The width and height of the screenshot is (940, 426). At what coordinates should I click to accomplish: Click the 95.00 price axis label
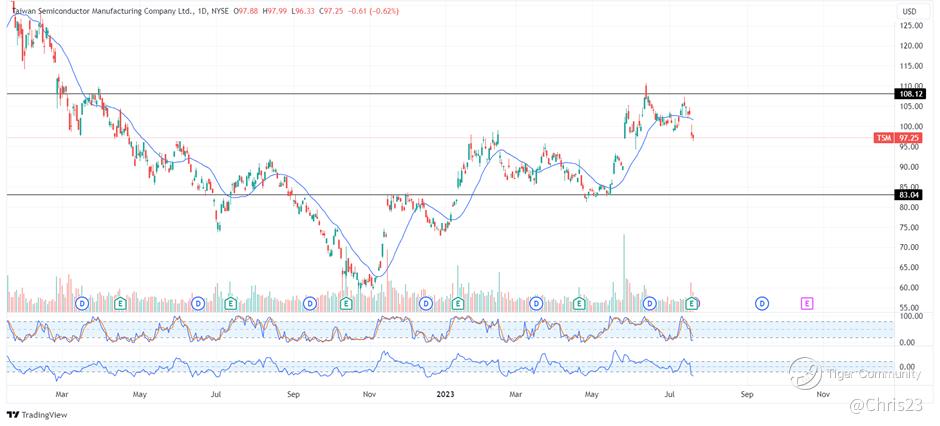(x=909, y=149)
